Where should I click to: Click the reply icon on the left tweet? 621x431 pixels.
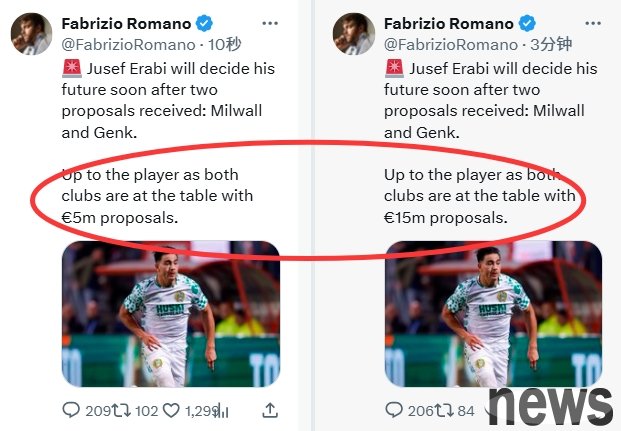point(71,410)
